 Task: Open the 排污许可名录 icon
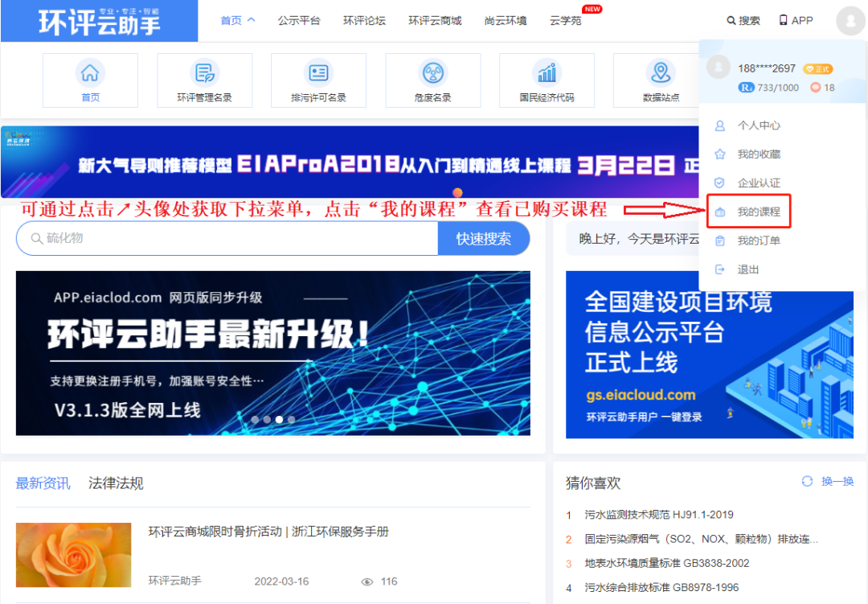(x=318, y=72)
